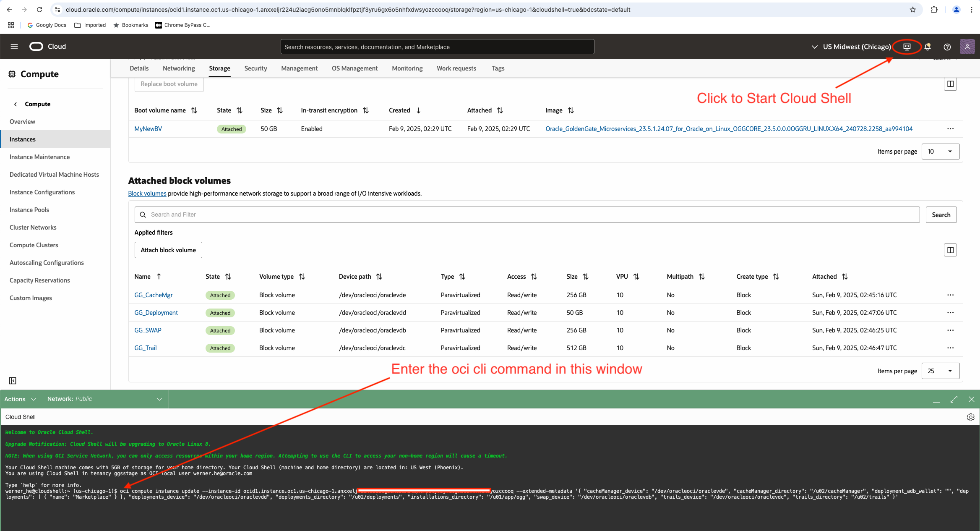The height and width of the screenshot is (531, 980).
Task: Open the navigation hamburger menu
Action: [14, 46]
